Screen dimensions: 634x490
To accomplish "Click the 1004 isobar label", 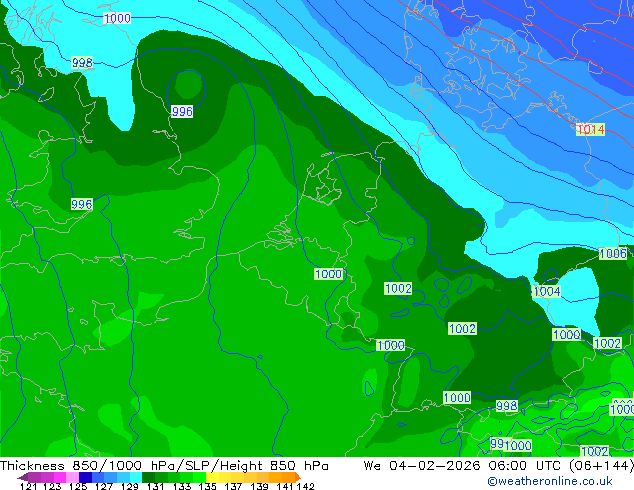I will [547, 291].
